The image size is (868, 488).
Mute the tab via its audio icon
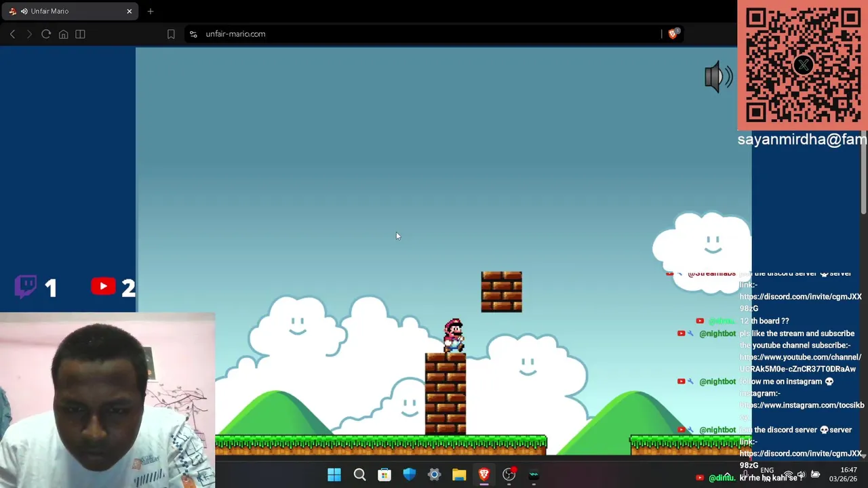(24, 11)
